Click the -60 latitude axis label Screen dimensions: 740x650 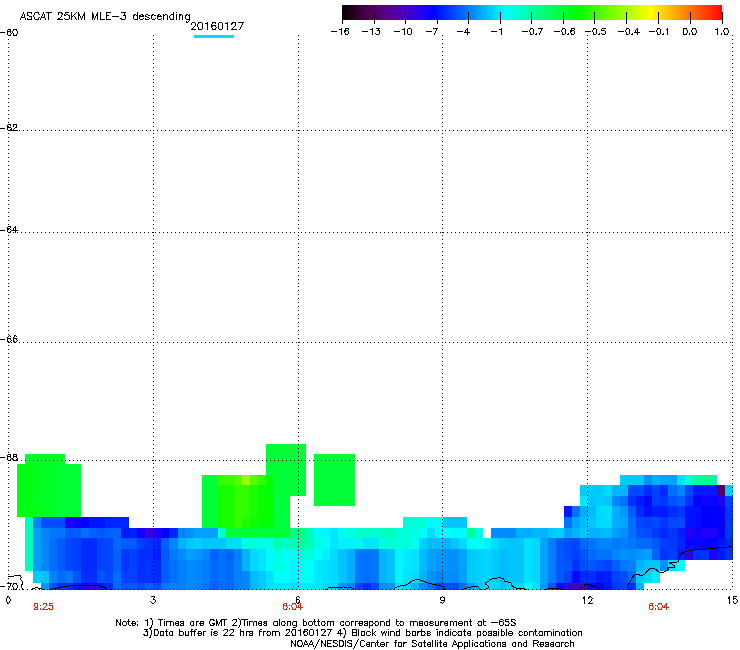(x=9, y=33)
